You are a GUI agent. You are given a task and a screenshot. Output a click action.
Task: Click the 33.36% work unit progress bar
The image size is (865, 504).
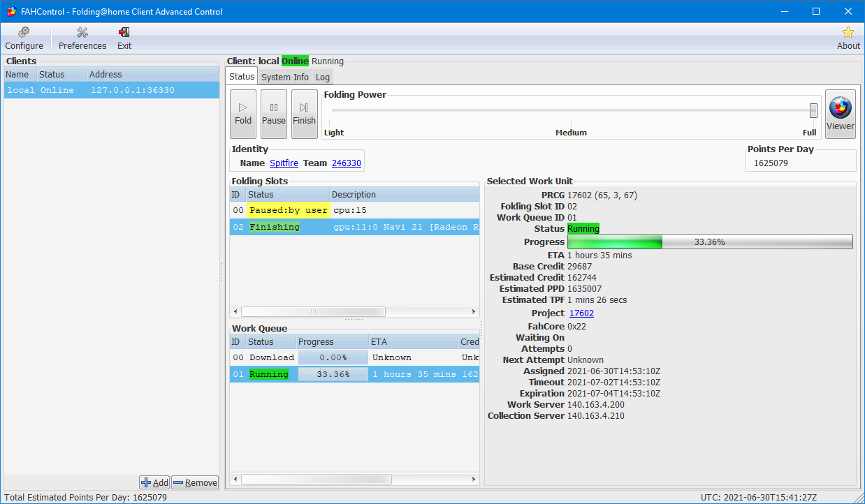tap(710, 242)
